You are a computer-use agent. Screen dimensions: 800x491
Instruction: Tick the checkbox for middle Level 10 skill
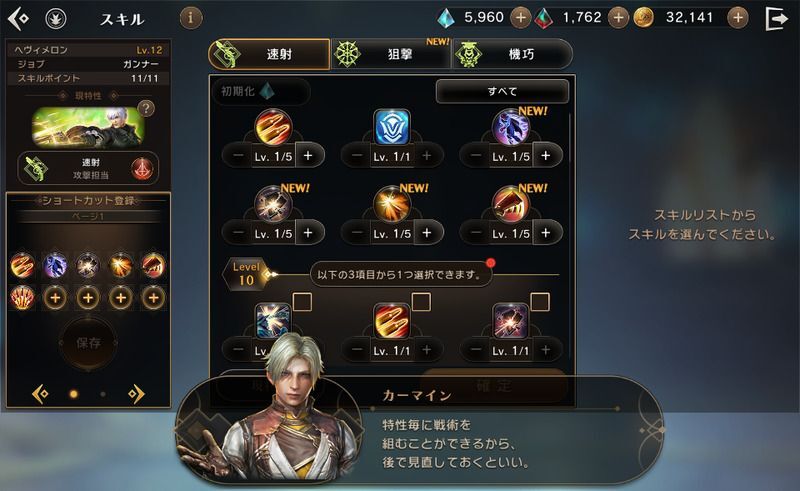421,302
